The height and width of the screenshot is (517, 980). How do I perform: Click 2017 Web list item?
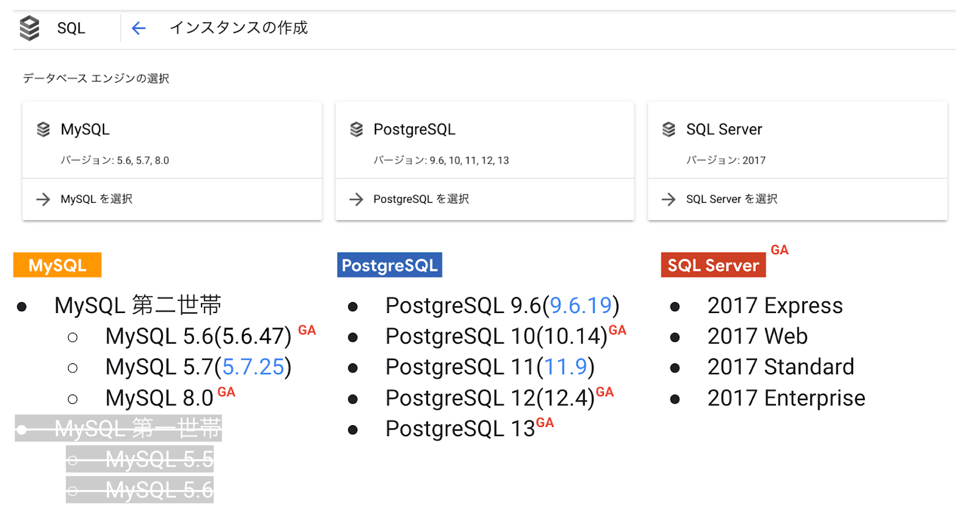point(757,336)
